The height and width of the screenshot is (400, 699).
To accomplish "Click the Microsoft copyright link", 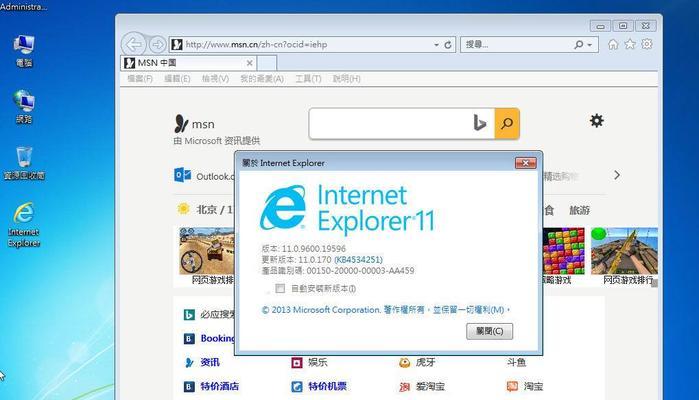I will point(386,309).
